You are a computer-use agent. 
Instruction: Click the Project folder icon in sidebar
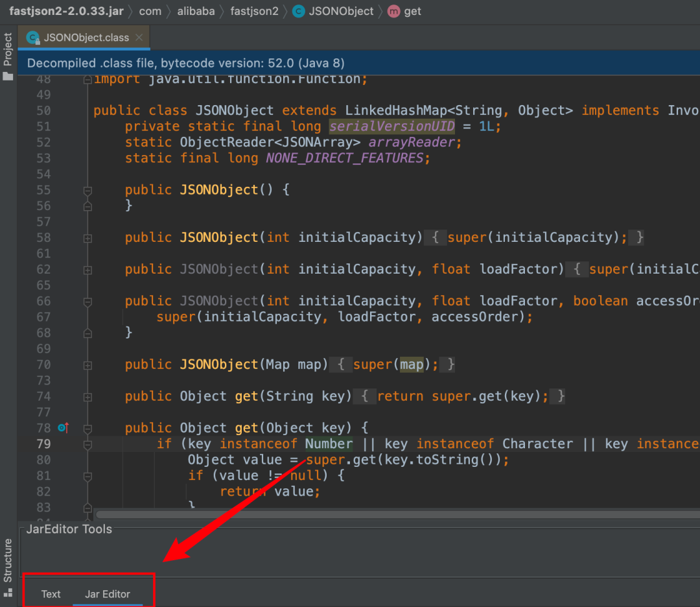pyautogui.click(x=8, y=76)
